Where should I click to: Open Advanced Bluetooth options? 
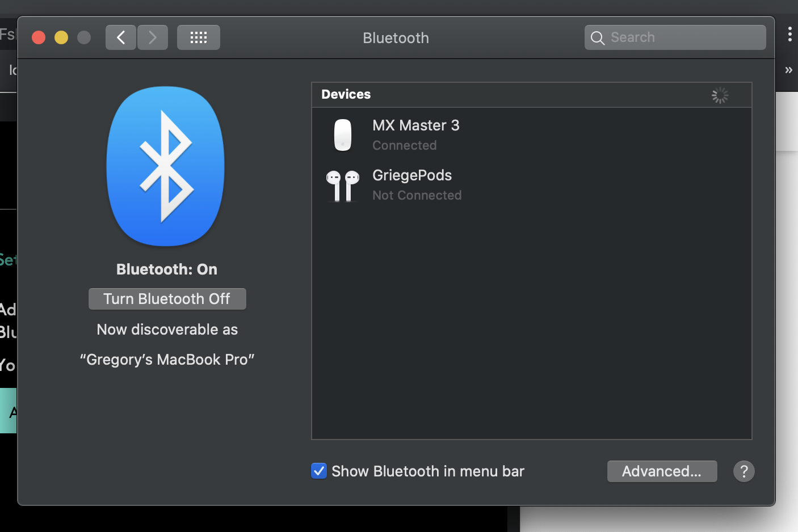coord(662,471)
